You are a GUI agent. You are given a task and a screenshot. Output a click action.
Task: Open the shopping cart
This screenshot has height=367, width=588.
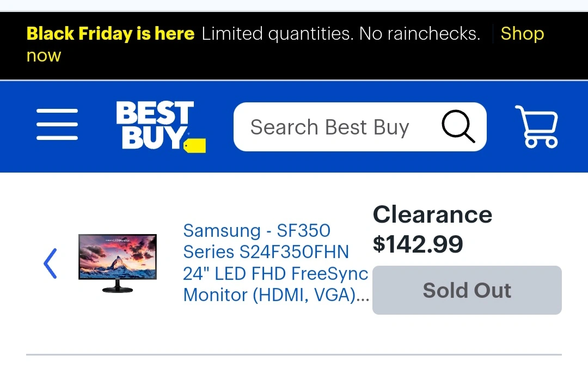click(x=536, y=126)
